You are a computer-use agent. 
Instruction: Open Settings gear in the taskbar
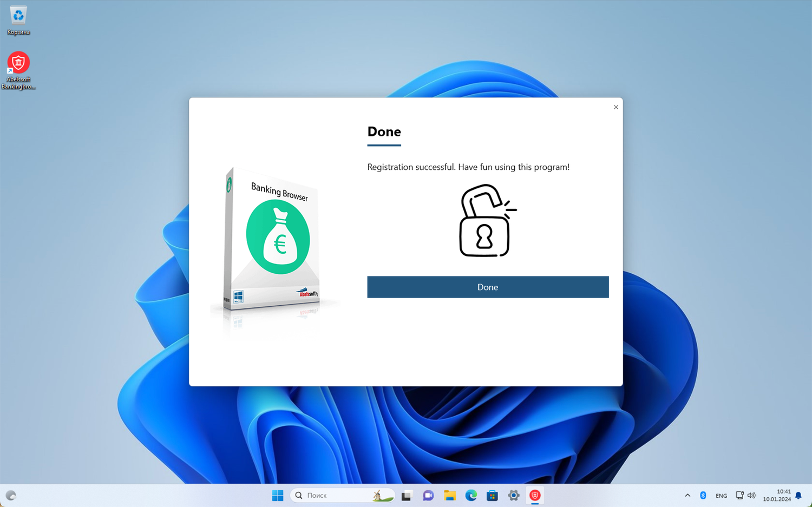(514, 495)
